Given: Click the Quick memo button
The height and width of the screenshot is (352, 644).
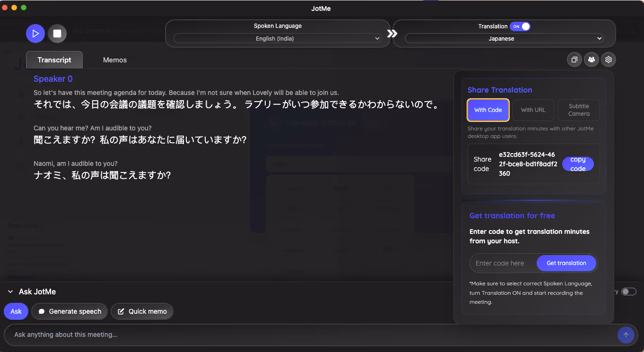Looking at the screenshot, I should [x=142, y=311].
